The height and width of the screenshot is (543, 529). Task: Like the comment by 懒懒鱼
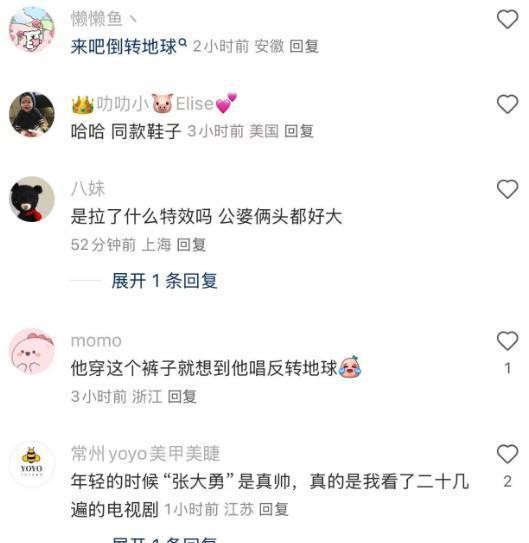(x=507, y=19)
